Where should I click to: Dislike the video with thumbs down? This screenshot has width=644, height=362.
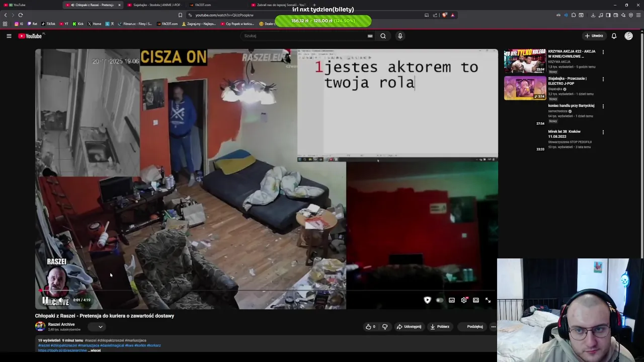coord(385,326)
